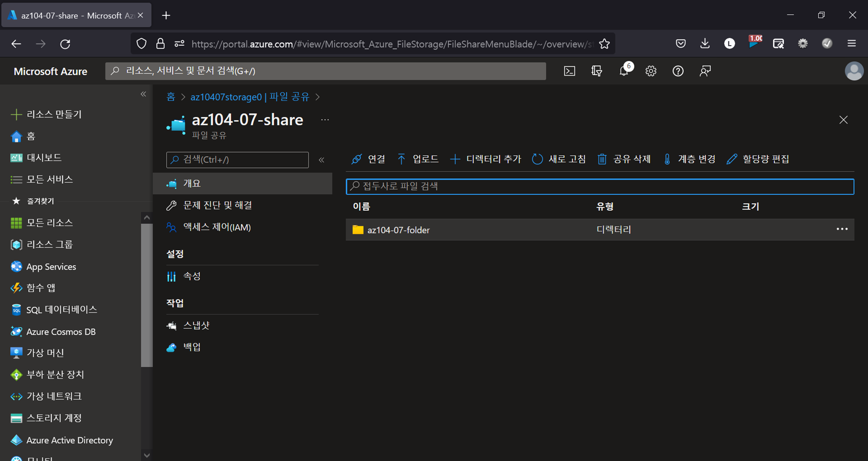Open 함수 앱 sidebar item

(x=33, y=288)
